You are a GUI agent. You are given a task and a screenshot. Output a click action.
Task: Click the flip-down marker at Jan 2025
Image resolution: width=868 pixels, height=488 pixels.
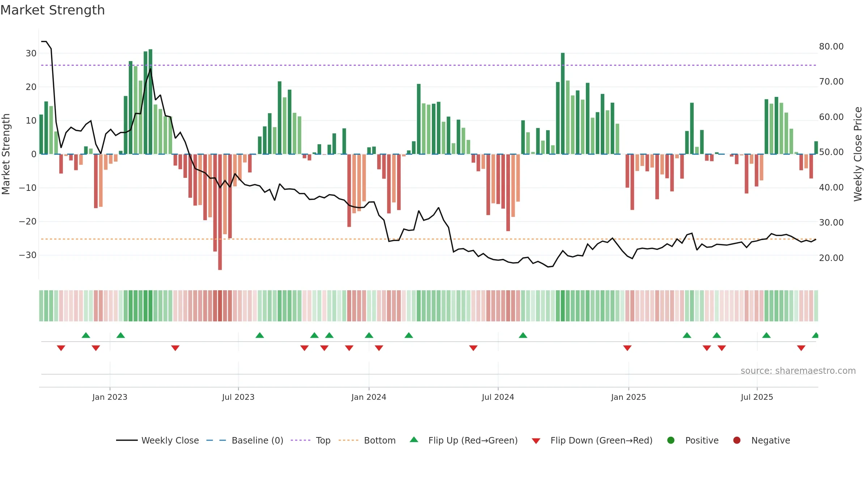(x=627, y=348)
